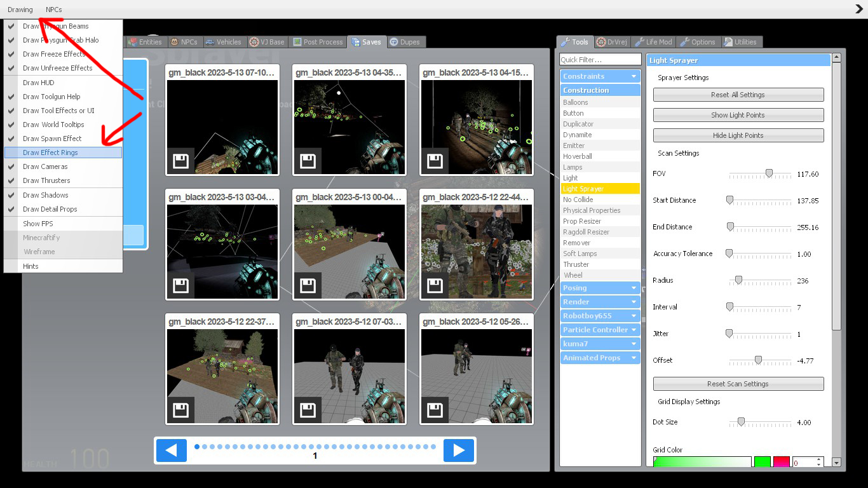Open the Post Process tab icon
Viewport: 868px width, 488px height.
pos(318,42)
